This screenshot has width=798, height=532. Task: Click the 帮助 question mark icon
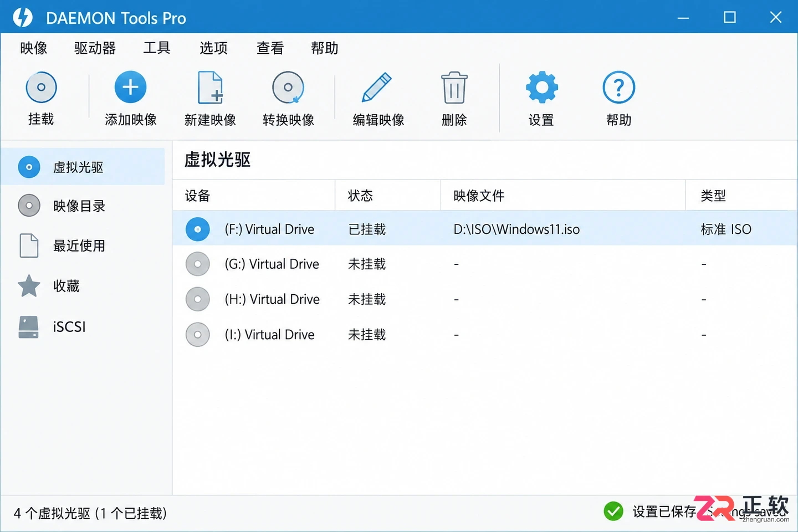pos(618,87)
